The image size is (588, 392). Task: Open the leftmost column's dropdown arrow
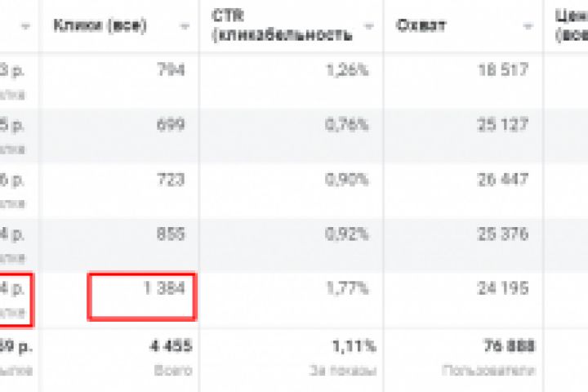pos(25,27)
